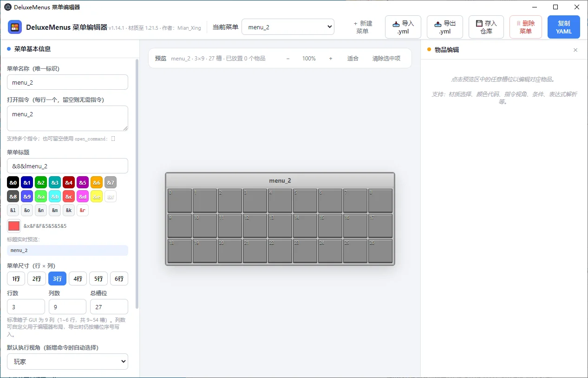This screenshot has height=378, width=588.
Task: Copy the YAML with 复制 YAML
Action: 564,27
